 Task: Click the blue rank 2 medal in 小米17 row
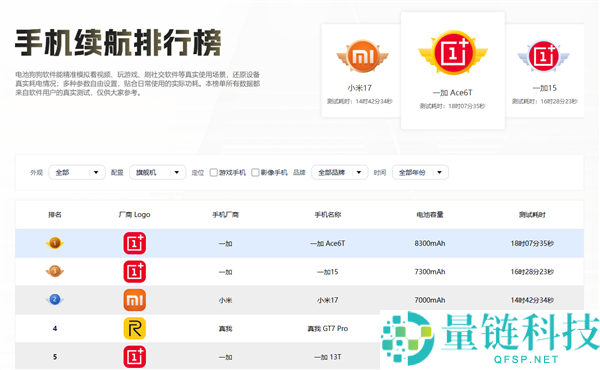pyautogui.click(x=55, y=300)
